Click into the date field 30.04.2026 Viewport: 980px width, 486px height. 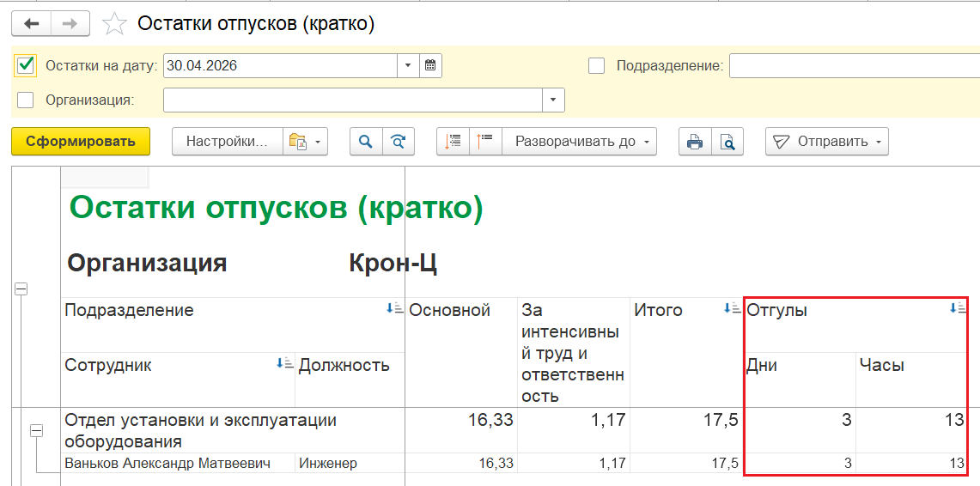coord(281,65)
